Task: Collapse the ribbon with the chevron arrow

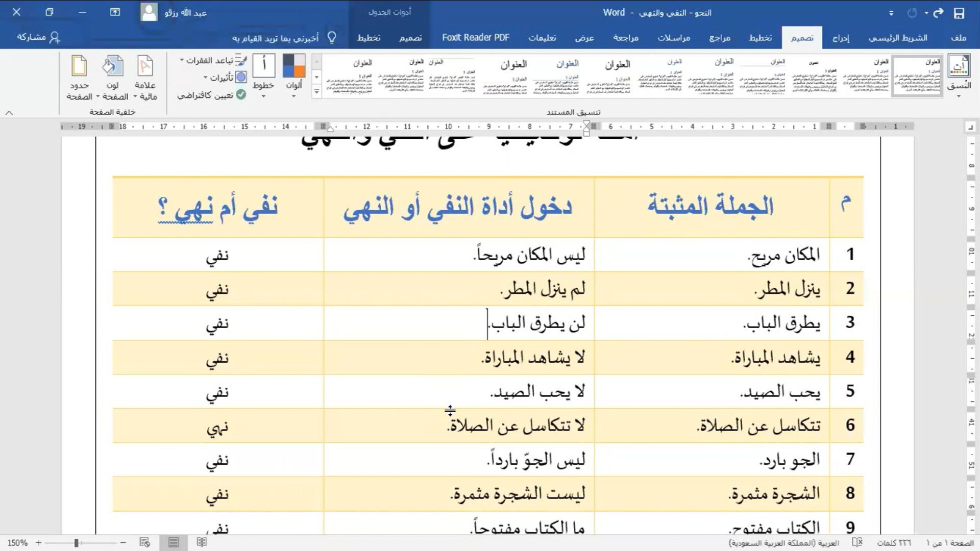Action: click(9, 113)
